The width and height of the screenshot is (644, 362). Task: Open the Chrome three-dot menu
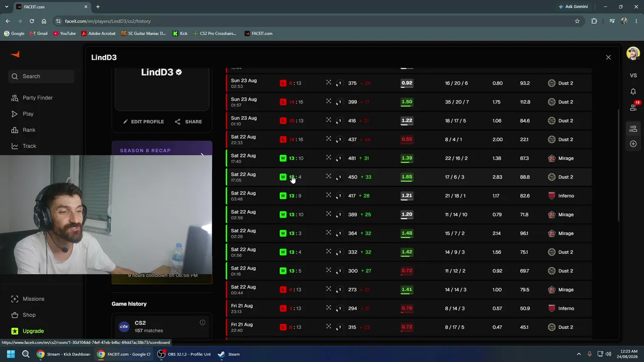pyautogui.click(x=636, y=21)
